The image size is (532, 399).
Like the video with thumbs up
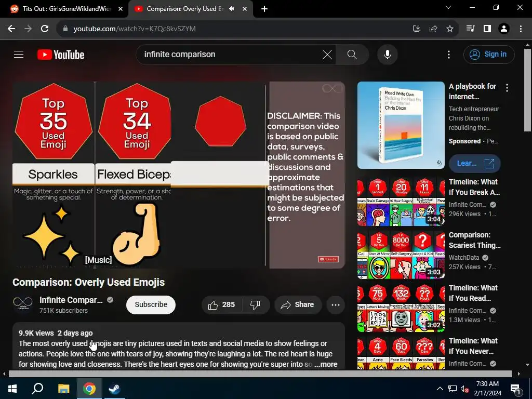point(222,304)
